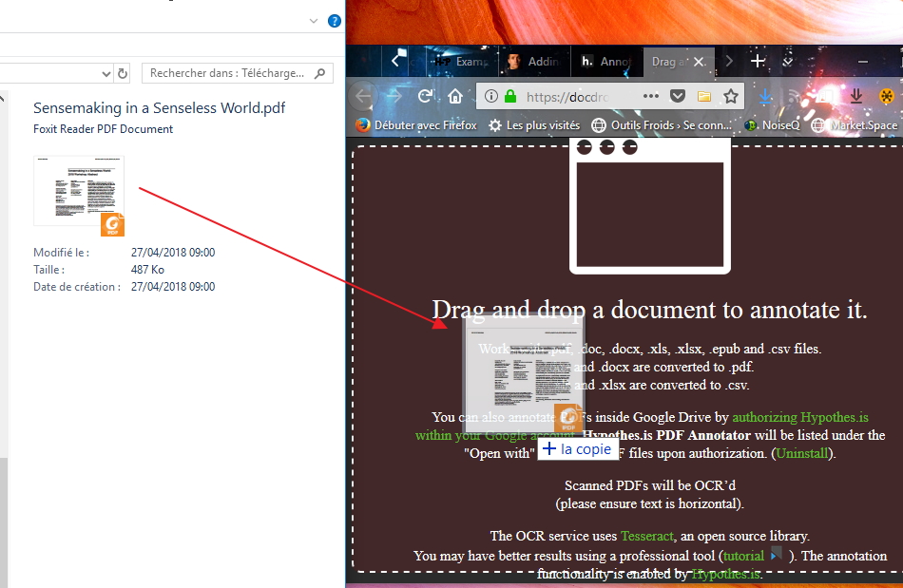Go back in Firefox
This screenshot has height=588, width=903.
coord(363,96)
